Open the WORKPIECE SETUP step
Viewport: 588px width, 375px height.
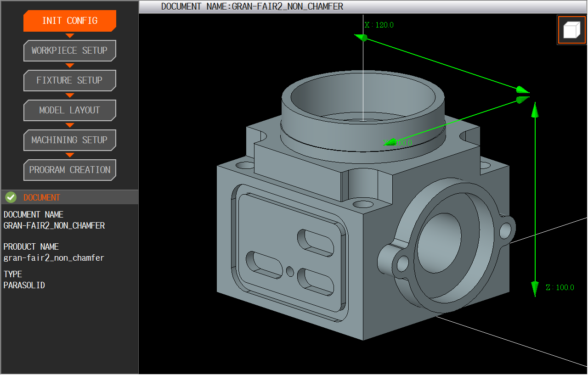pos(70,50)
